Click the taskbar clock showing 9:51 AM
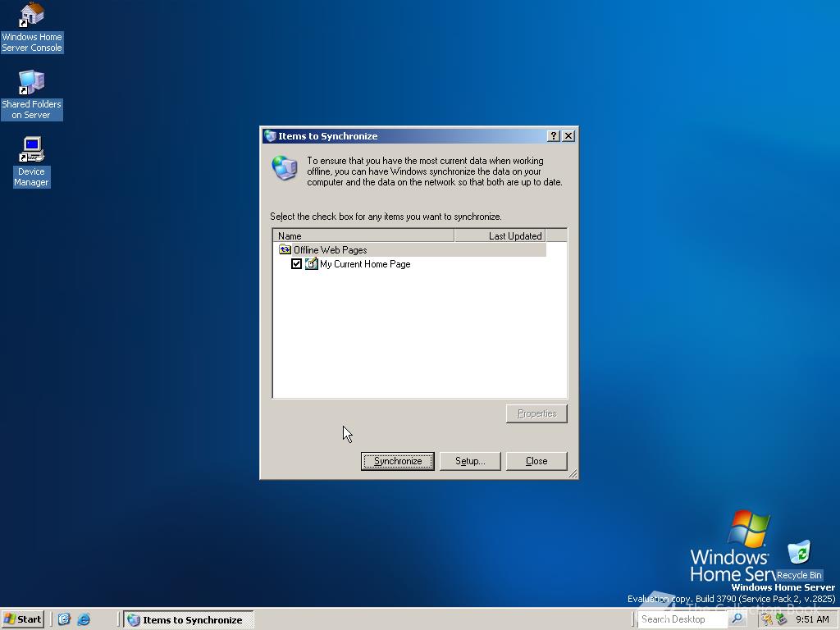Viewport: 840px width, 630px height. click(x=812, y=620)
